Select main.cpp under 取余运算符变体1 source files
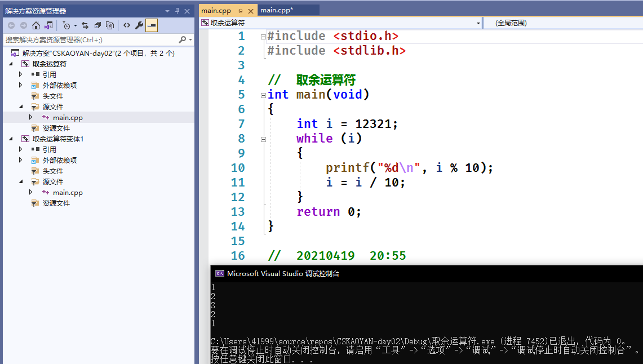Image resolution: width=643 pixels, height=364 pixels. (68, 193)
